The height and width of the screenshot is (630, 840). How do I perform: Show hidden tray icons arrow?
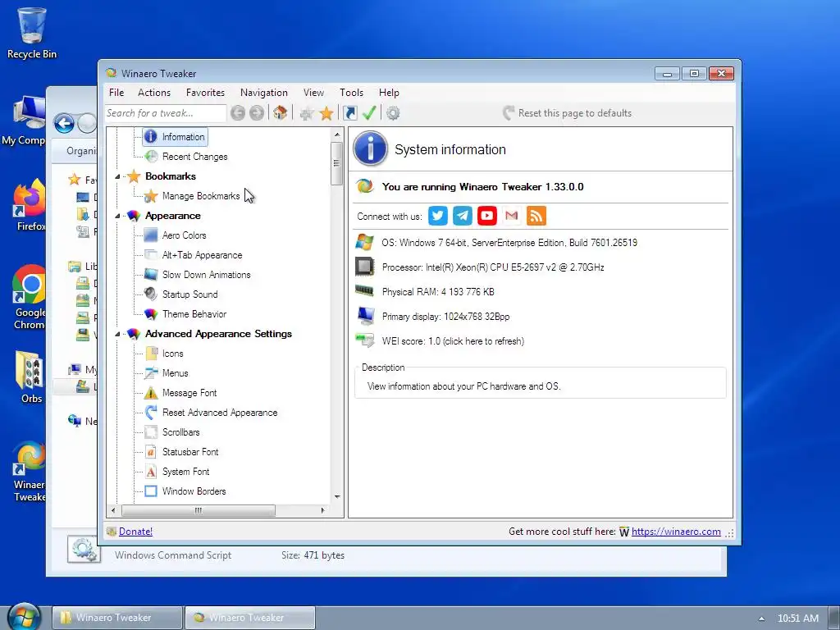761,619
